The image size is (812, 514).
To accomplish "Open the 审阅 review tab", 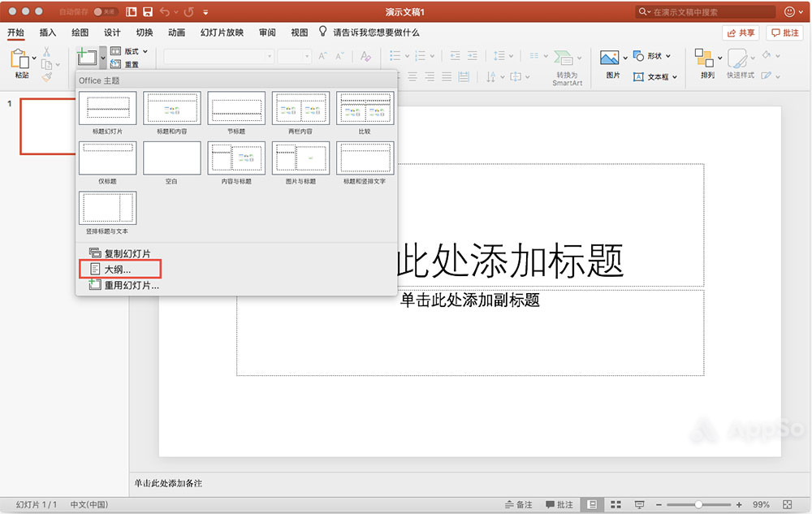I will pyautogui.click(x=267, y=32).
